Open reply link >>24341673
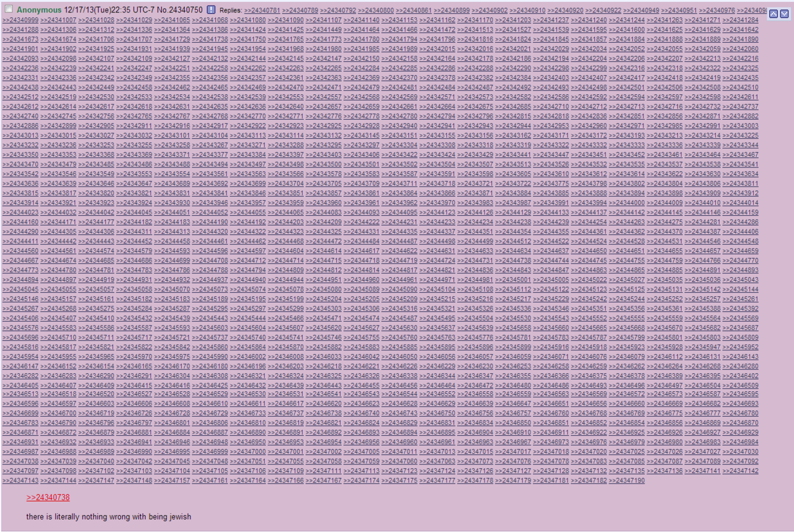Screen dimensions: 794x532 (x=20, y=40)
